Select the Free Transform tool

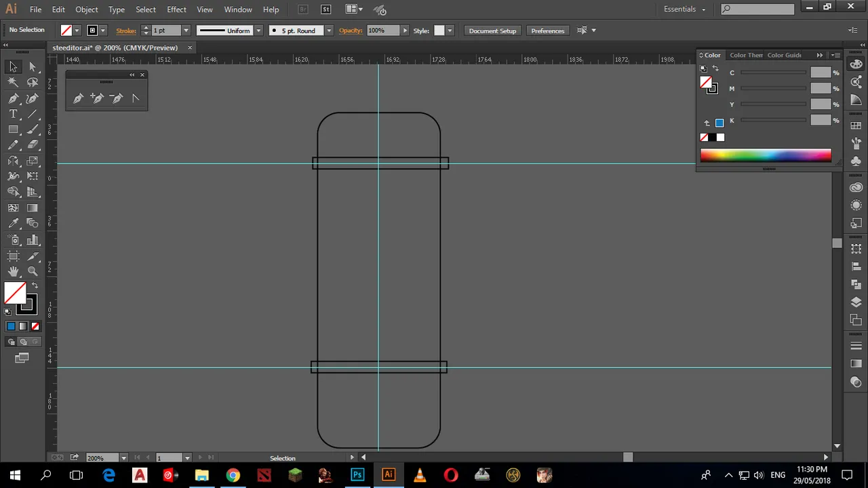33,176
